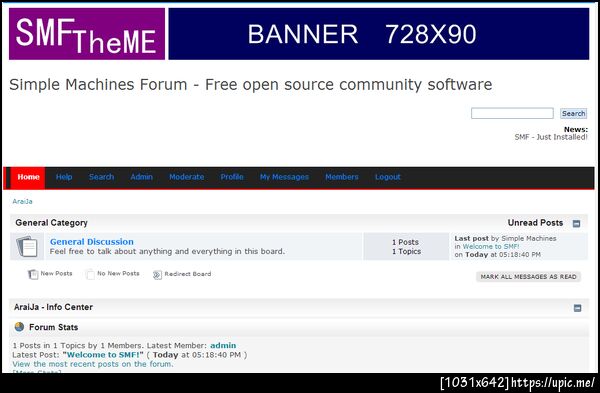Image resolution: width=600 pixels, height=393 pixels.
Task: Click the Redirect Board legend icon
Action: coord(157,274)
